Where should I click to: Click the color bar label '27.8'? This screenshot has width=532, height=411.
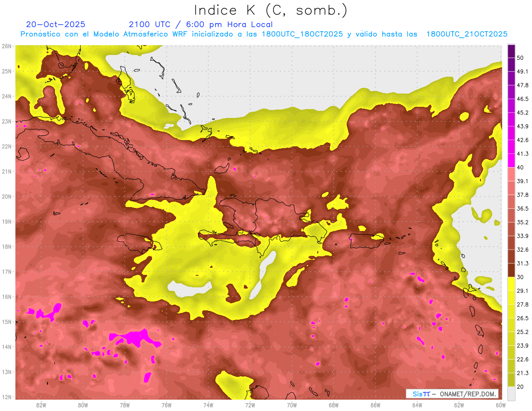tap(523, 305)
